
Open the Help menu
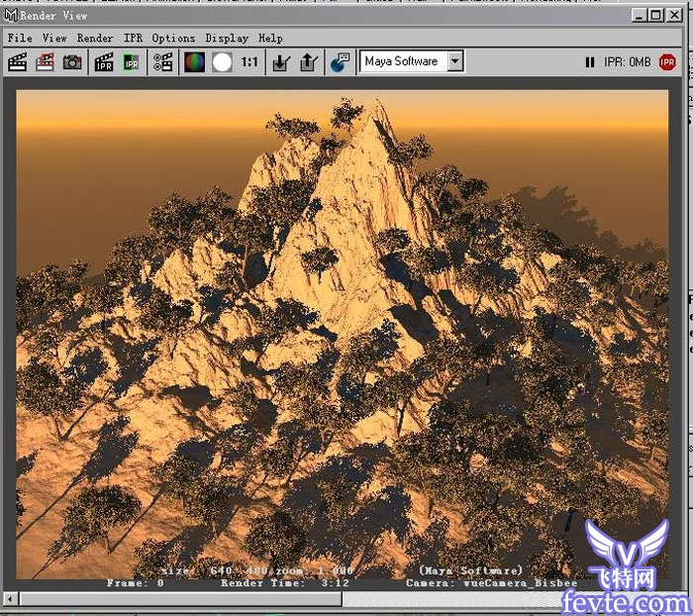pyautogui.click(x=270, y=38)
